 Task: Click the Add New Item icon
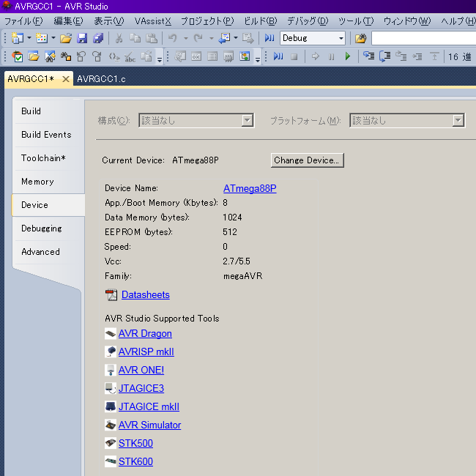pos(42,38)
